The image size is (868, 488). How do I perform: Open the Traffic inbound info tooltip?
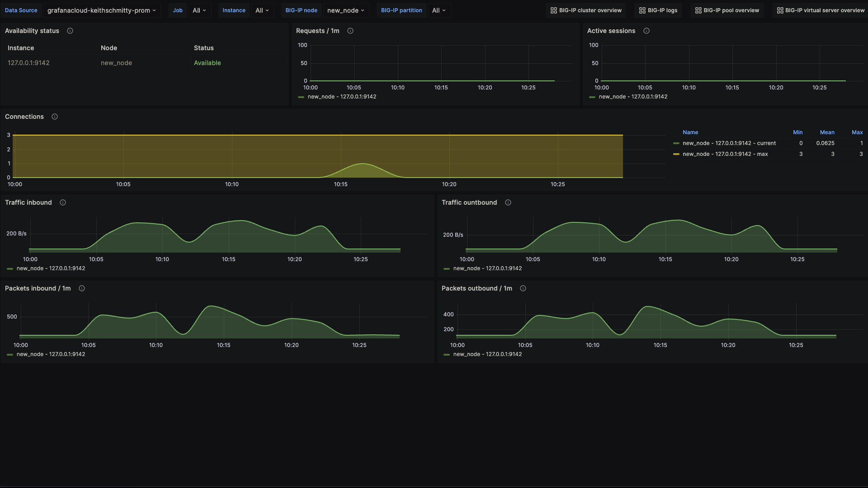[62, 202]
